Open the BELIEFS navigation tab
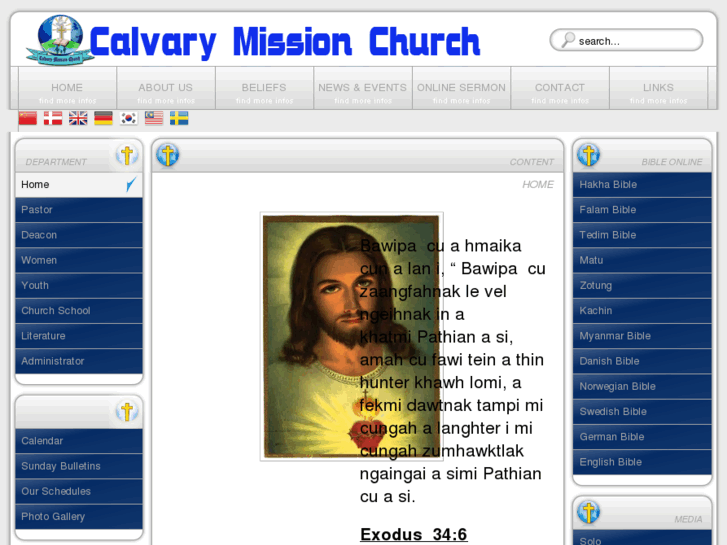727x545 pixels. tap(264, 88)
